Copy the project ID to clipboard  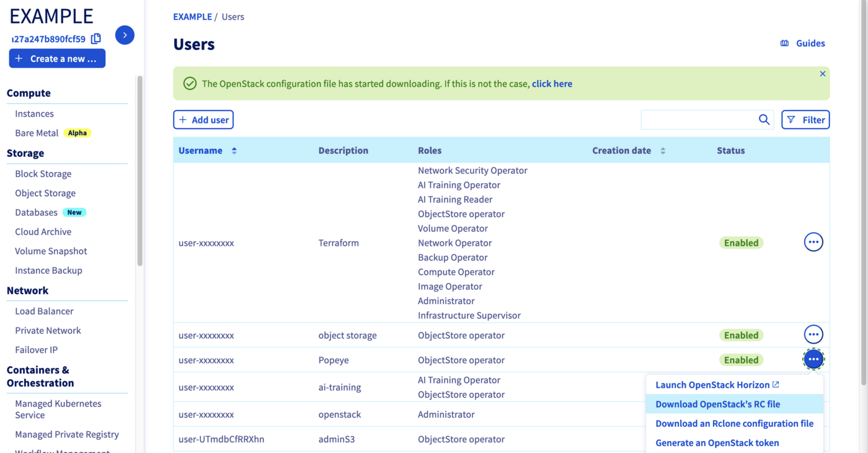(x=96, y=38)
